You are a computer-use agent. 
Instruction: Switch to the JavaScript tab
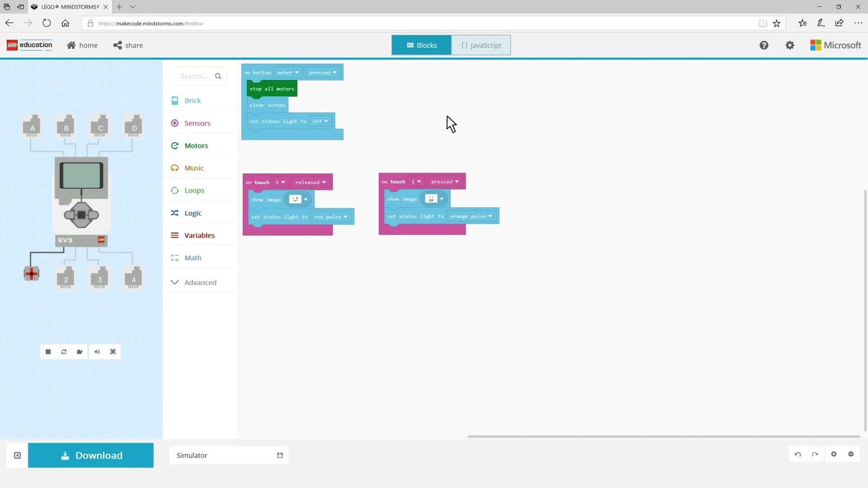point(481,45)
